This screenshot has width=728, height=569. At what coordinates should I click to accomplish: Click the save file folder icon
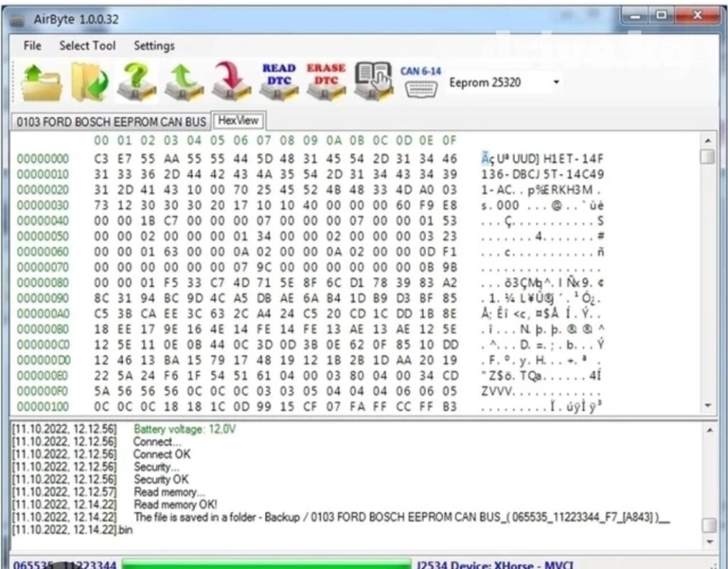click(88, 82)
